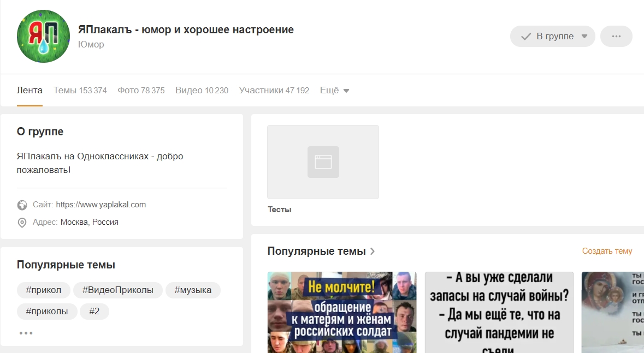Click the group title ЯПлакалъ - юмор
The height and width of the screenshot is (353, 644).
click(x=186, y=29)
